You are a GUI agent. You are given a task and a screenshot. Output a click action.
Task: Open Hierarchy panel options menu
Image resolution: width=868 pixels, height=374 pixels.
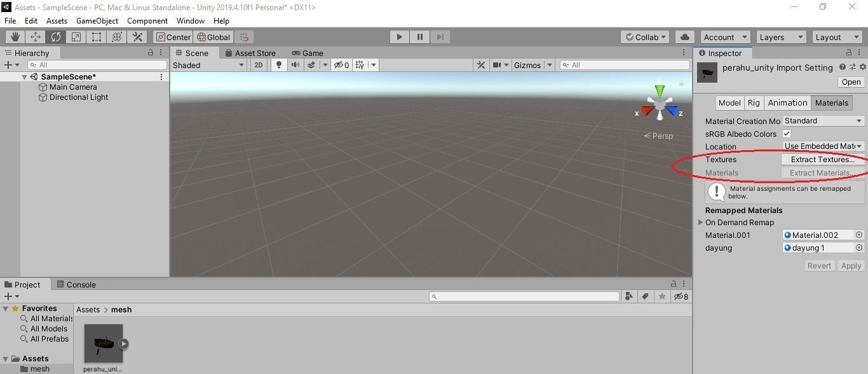162,53
